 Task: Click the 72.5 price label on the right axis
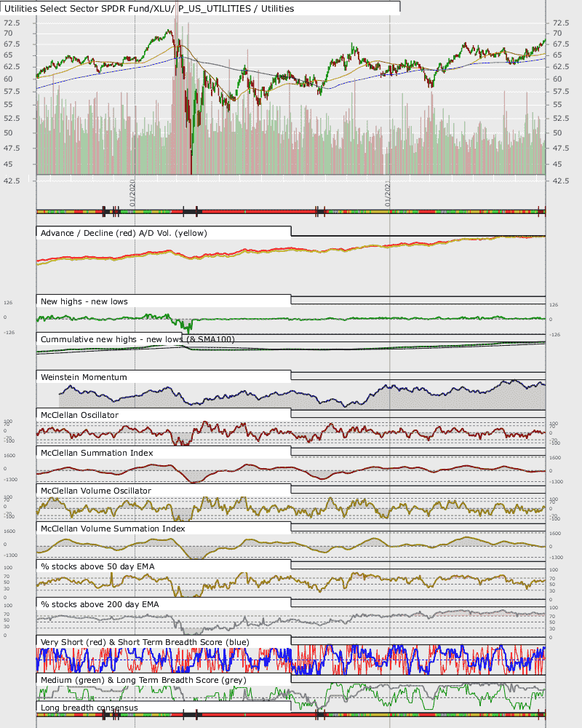[x=561, y=23]
